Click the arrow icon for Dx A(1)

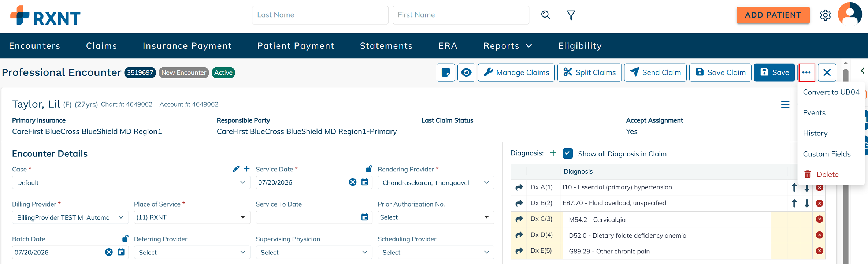click(519, 187)
